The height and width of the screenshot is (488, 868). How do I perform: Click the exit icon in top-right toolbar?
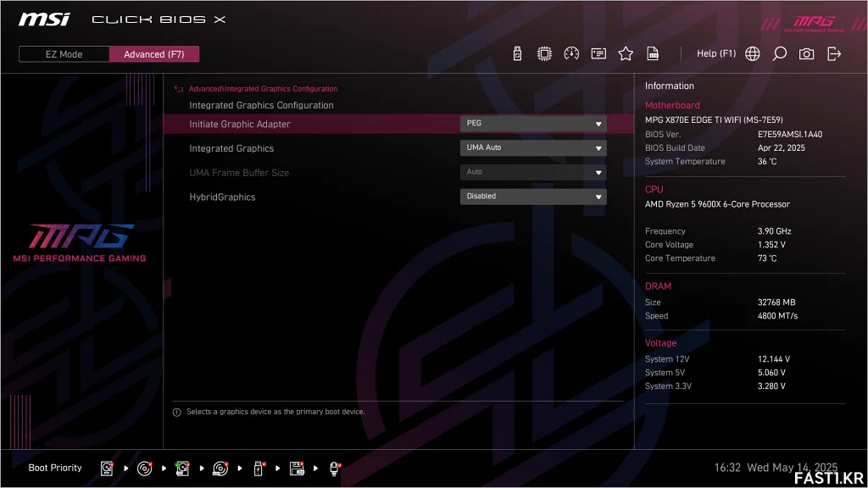click(x=834, y=53)
